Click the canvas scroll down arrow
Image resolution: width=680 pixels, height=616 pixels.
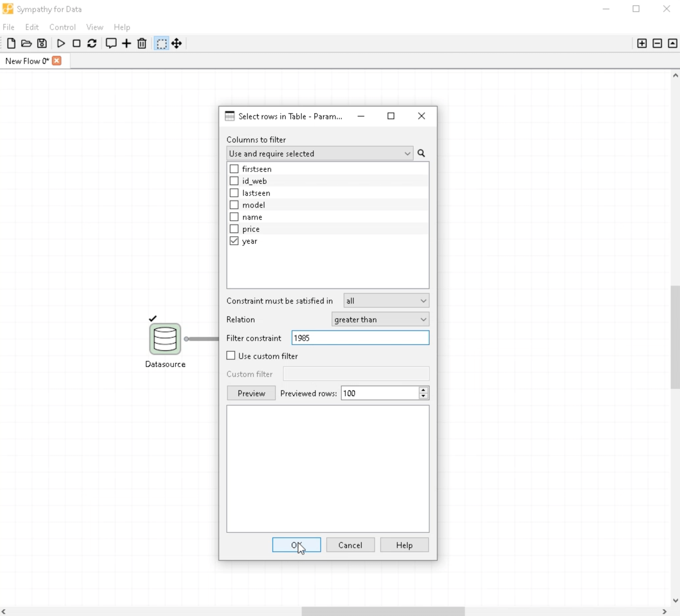675,600
